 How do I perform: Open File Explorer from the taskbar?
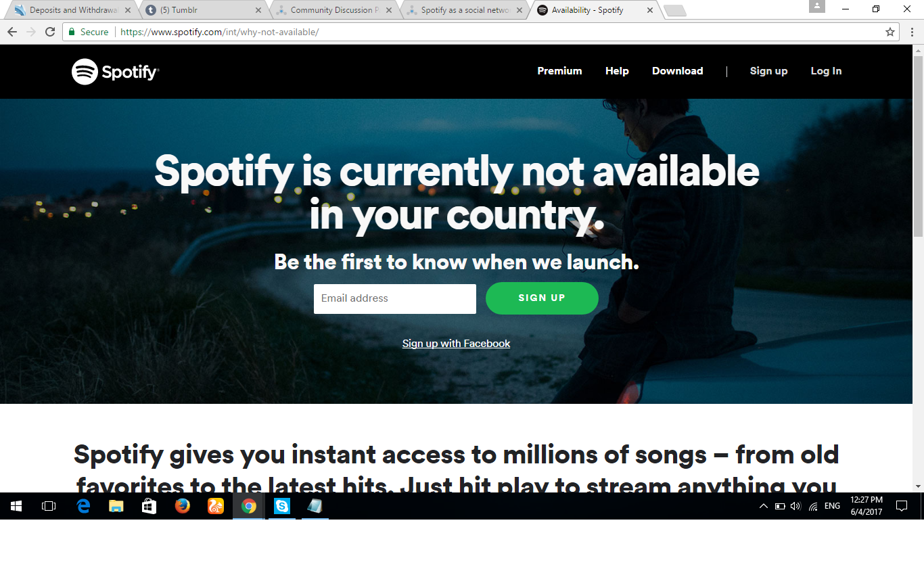pos(116,506)
